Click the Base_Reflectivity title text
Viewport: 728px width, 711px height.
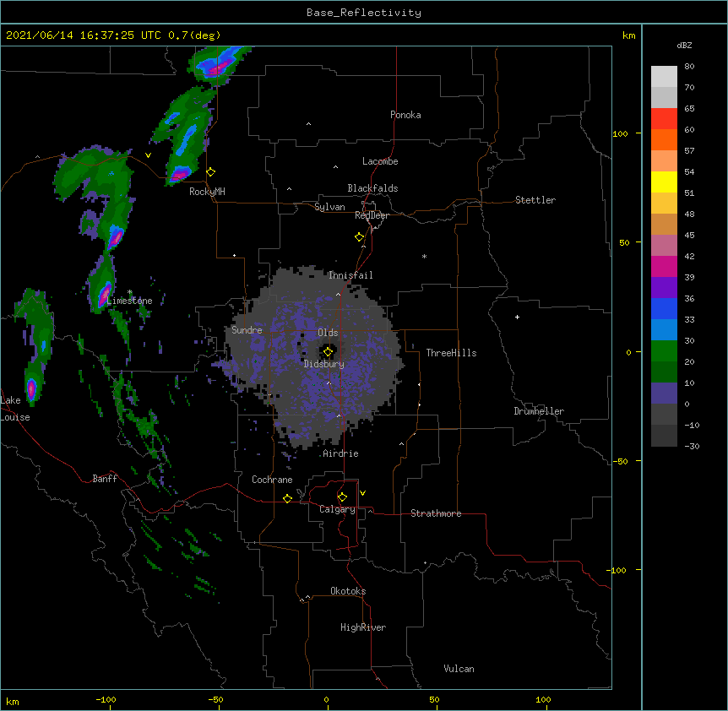[364, 13]
